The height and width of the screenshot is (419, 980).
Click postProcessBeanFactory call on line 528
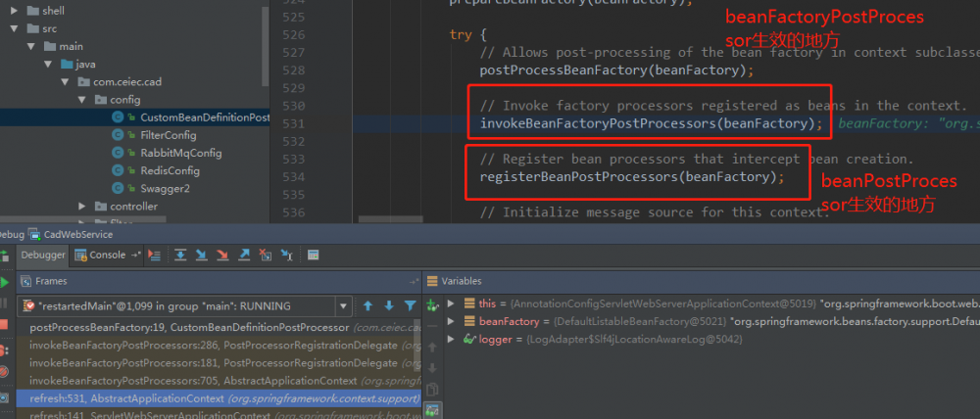[x=616, y=70]
